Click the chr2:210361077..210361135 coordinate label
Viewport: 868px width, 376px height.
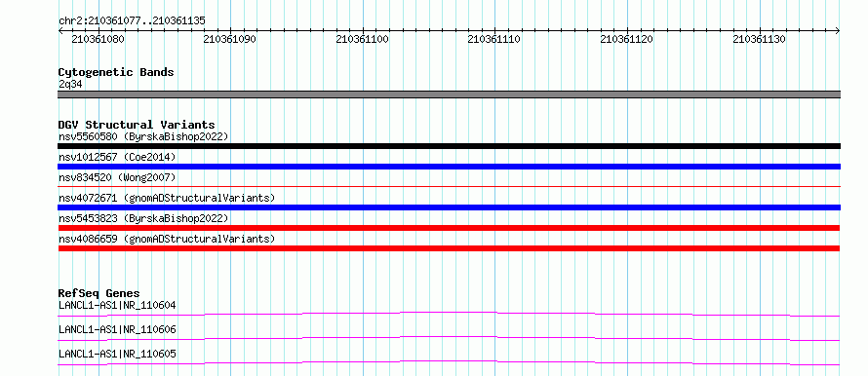[132, 20]
